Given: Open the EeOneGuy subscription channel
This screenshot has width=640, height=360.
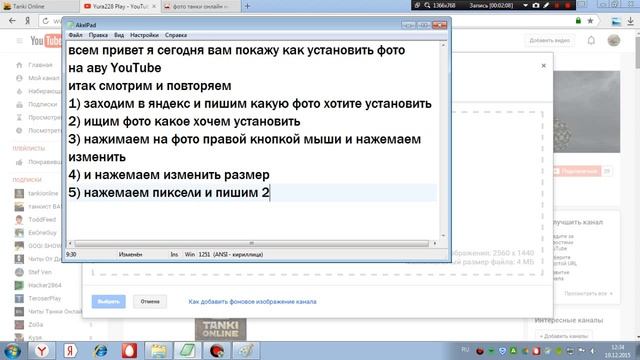Looking at the screenshot, I should coord(42,233).
